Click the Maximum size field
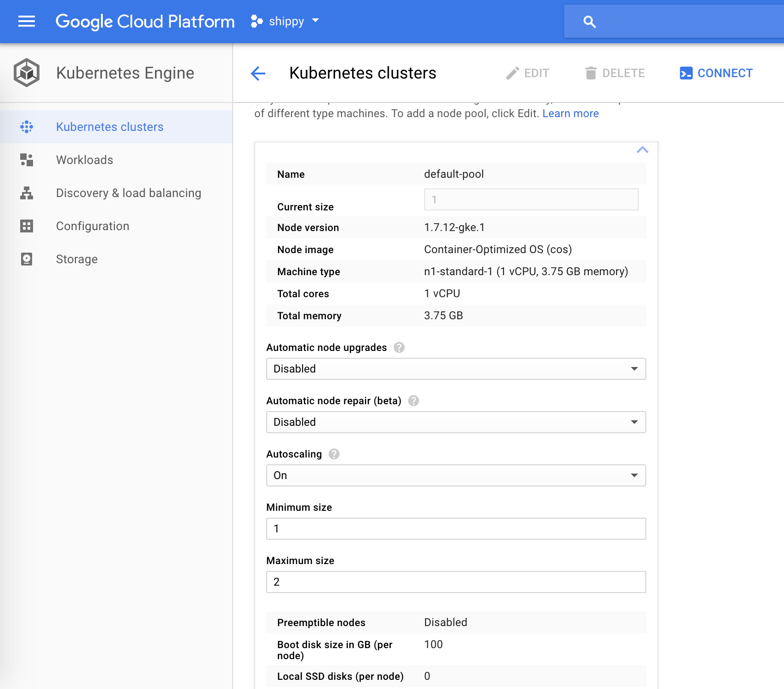 pos(456,582)
